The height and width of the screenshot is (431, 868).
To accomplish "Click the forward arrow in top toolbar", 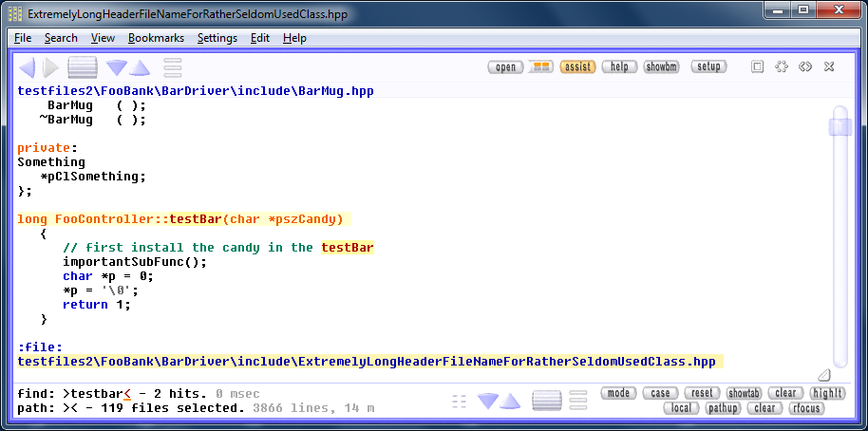I will [50, 67].
